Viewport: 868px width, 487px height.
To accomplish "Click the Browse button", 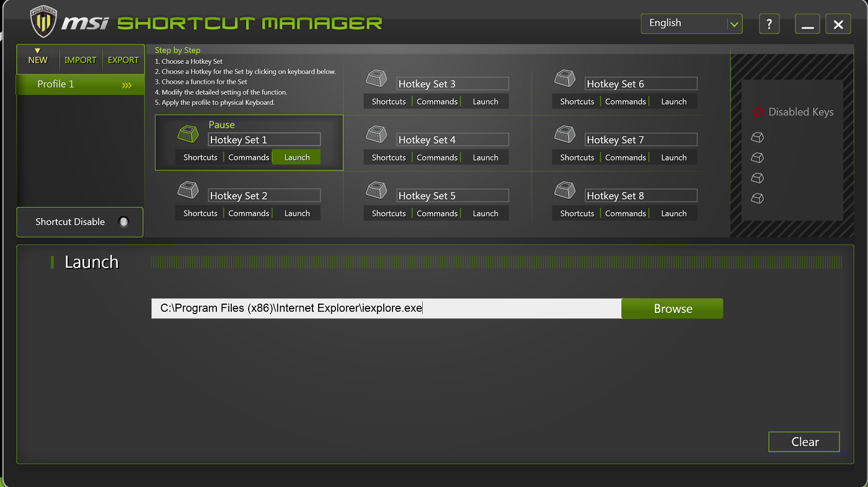I will coord(673,309).
